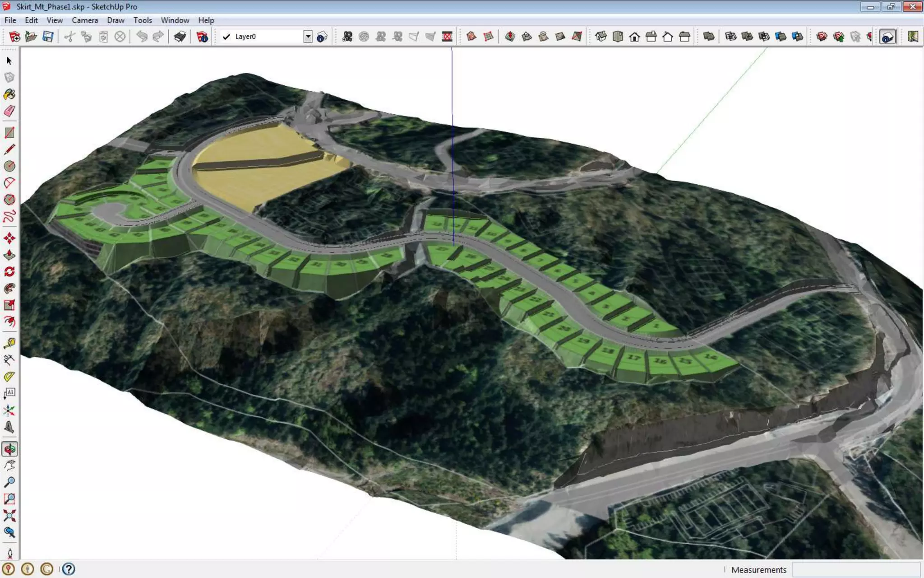924x578 pixels.
Task: Click the Help question mark button
Action: (69, 569)
